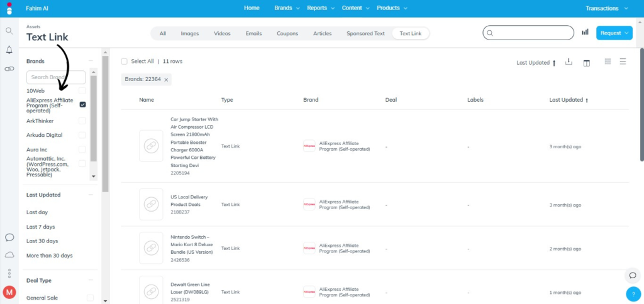Check the General Sale deal type

(90, 298)
